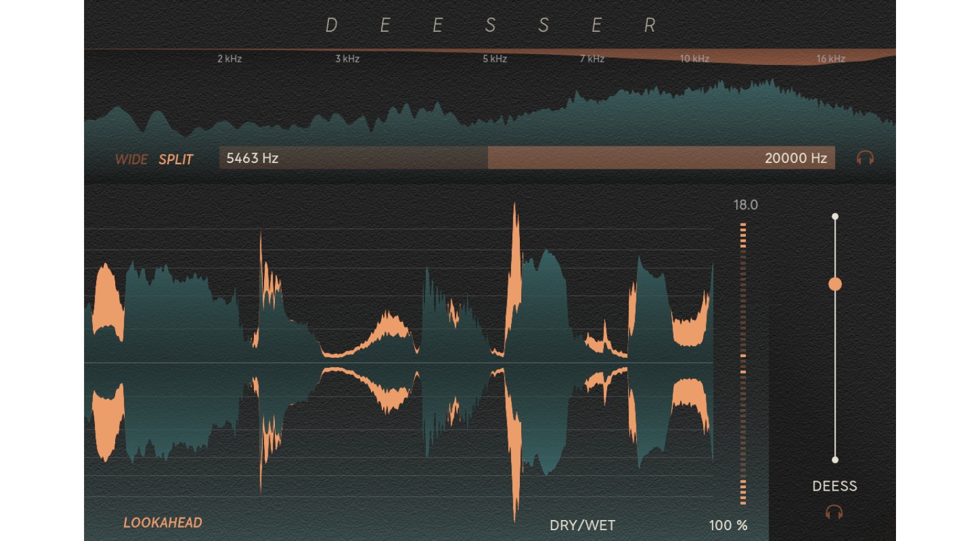Click the top end of the DEESS slider
This screenshot has width=980, height=541.
[x=835, y=217]
